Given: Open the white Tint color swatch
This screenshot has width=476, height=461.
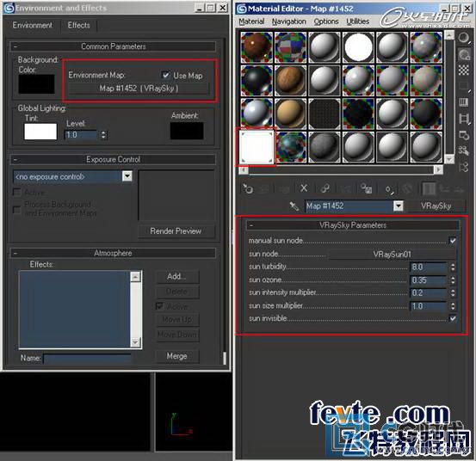Looking at the screenshot, I should (40, 132).
